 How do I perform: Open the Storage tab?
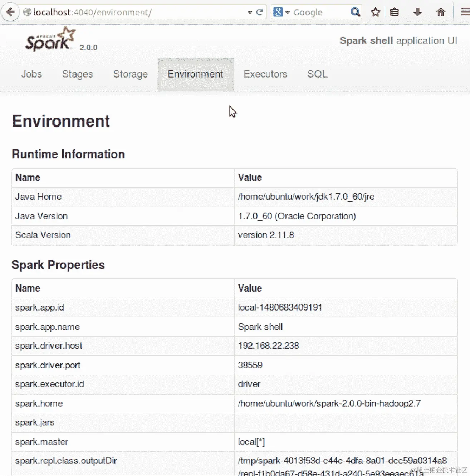pyautogui.click(x=131, y=74)
